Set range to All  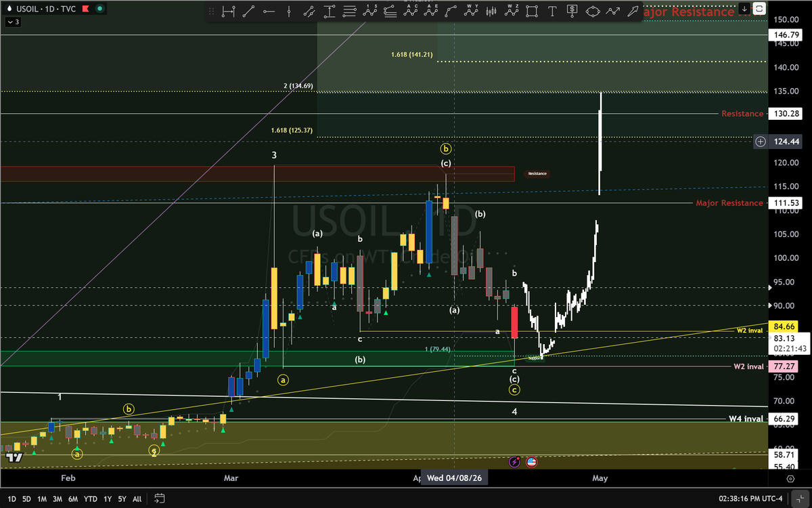(137, 499)
